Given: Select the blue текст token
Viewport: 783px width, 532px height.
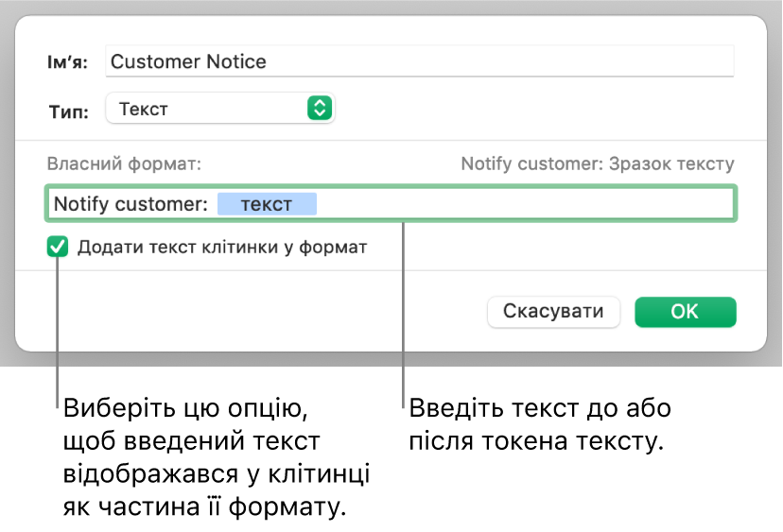Looking at the screenshot, I should [x=267, y=204].
